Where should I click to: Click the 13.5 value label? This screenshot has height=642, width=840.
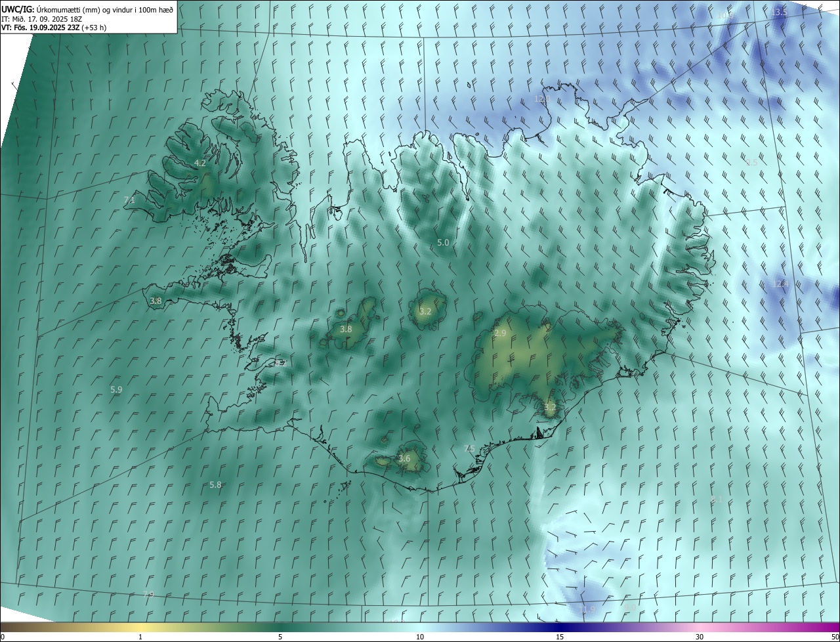pos(779,12)
